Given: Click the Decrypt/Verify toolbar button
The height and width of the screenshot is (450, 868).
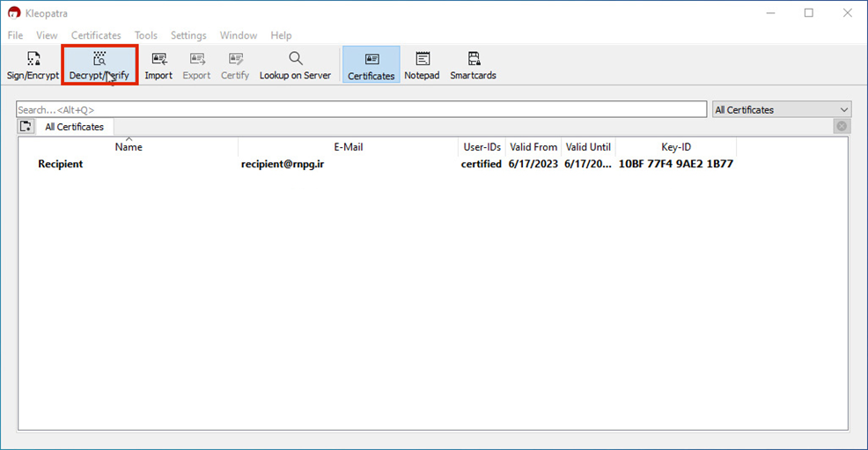Looking at the screenshot, I should (99, 65).
